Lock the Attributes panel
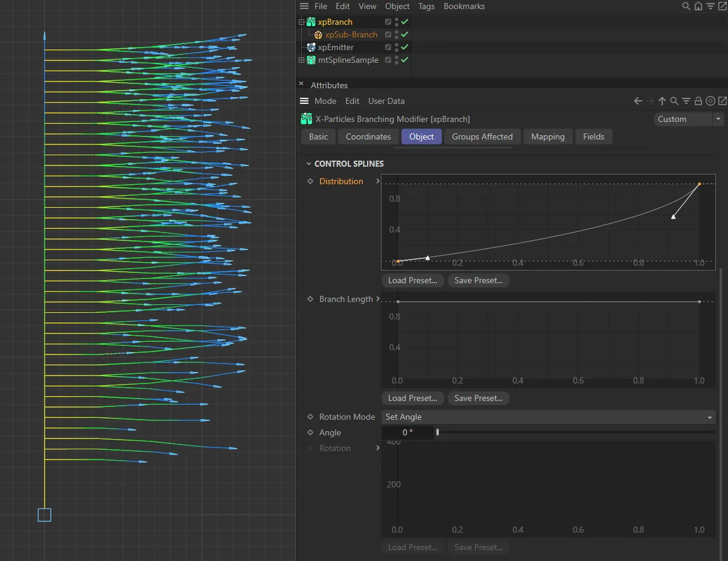Image resolution: width=728 pixels, height=561 pixels. pyautogui.click(x=698, y=101)
